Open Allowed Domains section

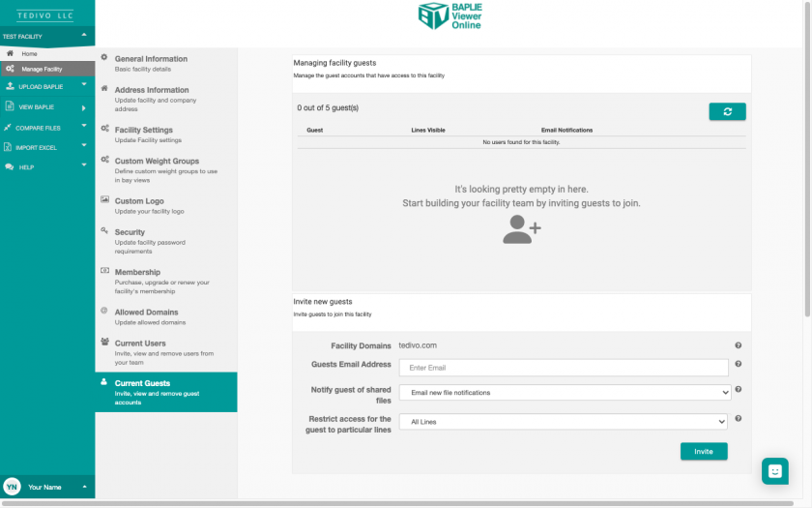pyautogui.click(x=166, y=316)
